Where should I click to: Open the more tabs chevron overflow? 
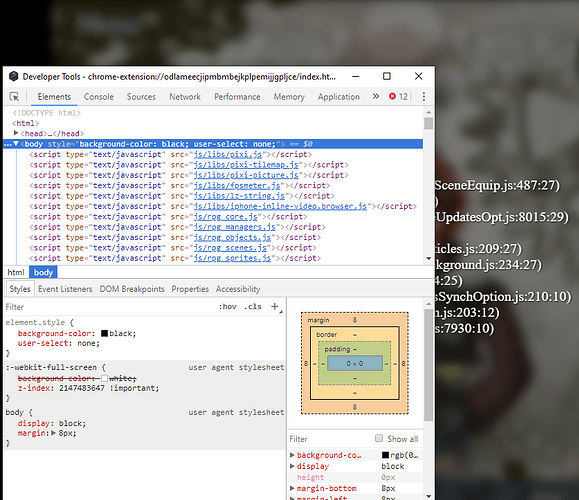coord(376,96)
